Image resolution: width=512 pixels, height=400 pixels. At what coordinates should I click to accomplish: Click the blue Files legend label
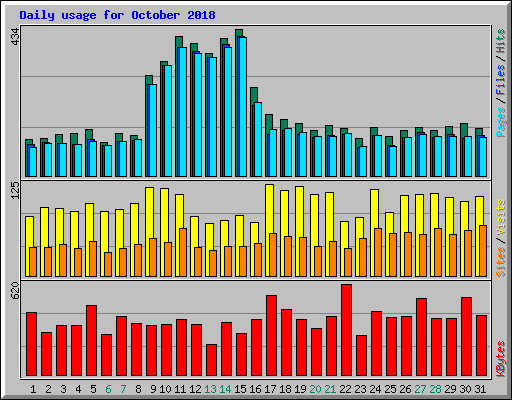[x=501, y=80]
